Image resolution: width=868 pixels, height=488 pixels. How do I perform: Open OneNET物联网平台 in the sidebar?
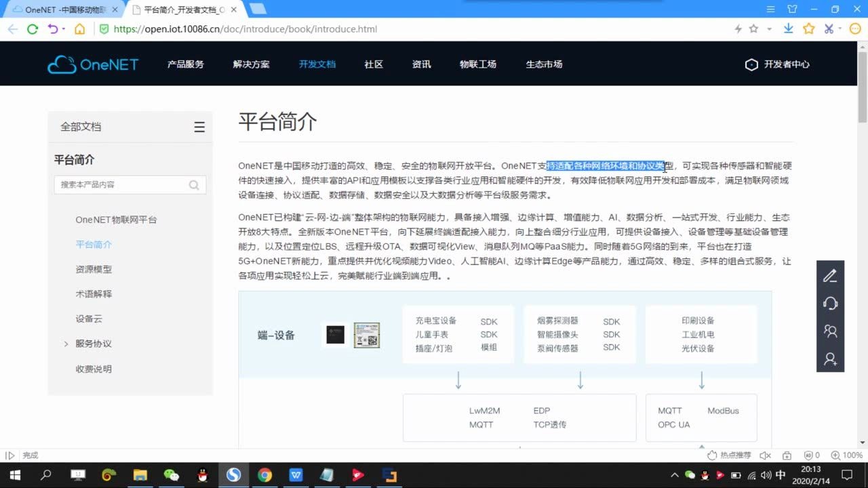click(x=116, y=220)
